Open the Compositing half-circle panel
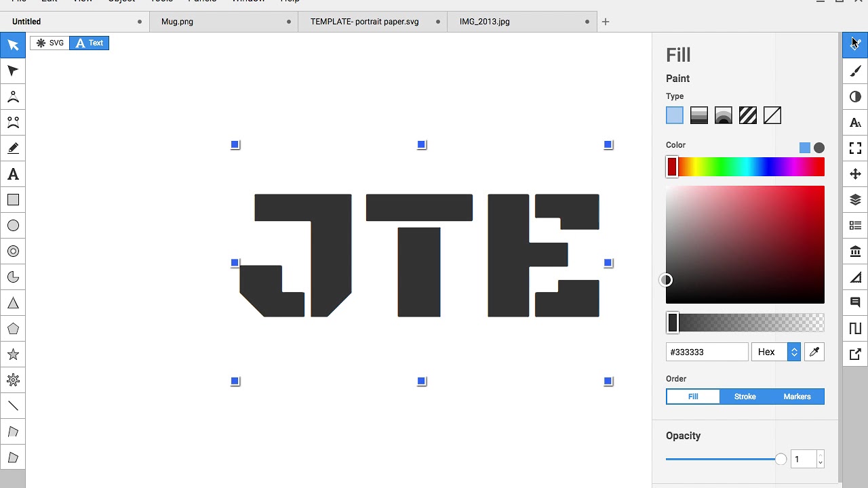 855,97
